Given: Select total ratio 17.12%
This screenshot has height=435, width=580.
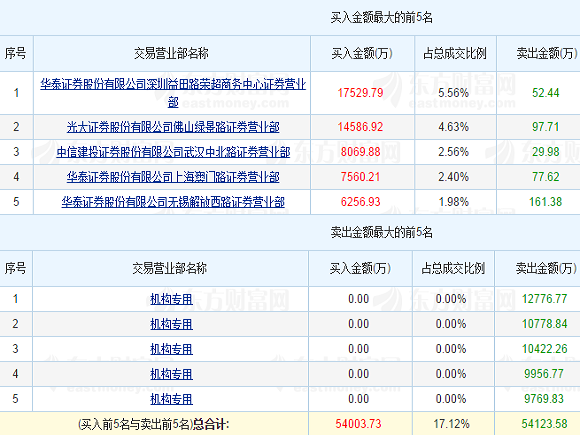Looking at the screenshot, I should [x=452, y=424].
